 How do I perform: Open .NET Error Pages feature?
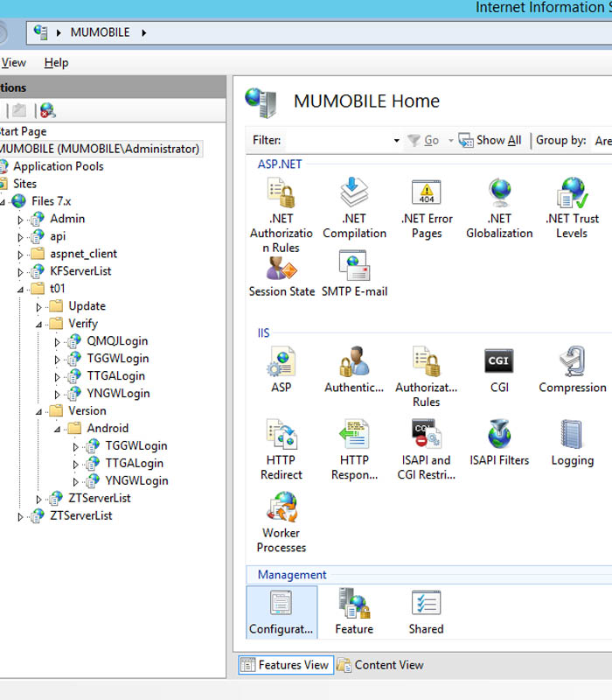427,207
